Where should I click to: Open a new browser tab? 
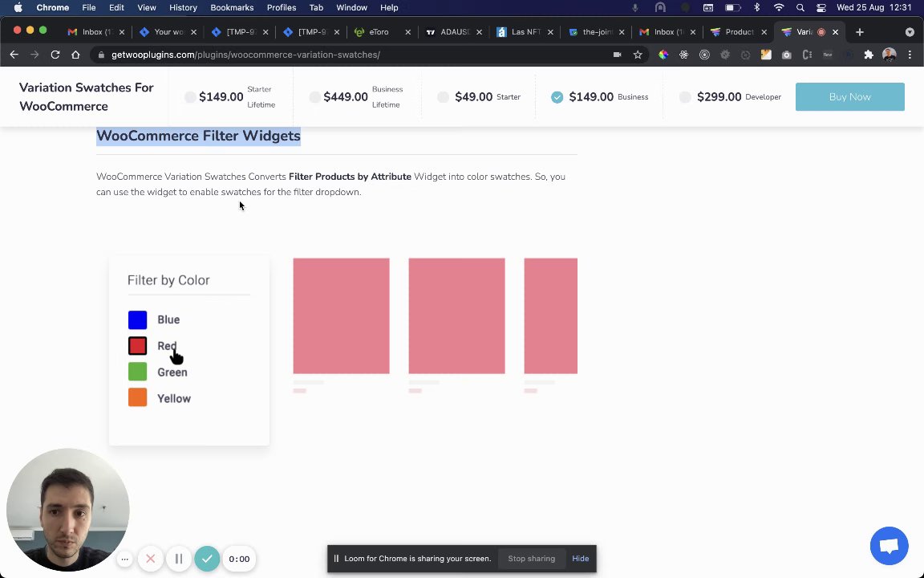859,32
